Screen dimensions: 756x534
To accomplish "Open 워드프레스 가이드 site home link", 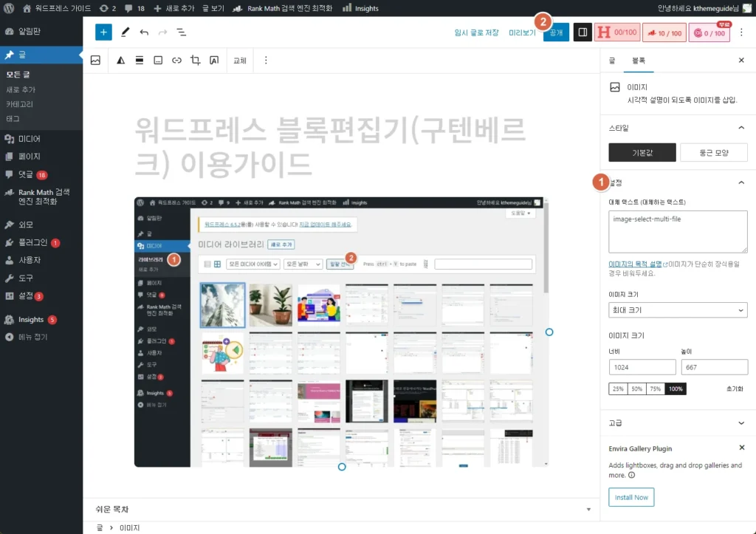I will click(57, 8).
